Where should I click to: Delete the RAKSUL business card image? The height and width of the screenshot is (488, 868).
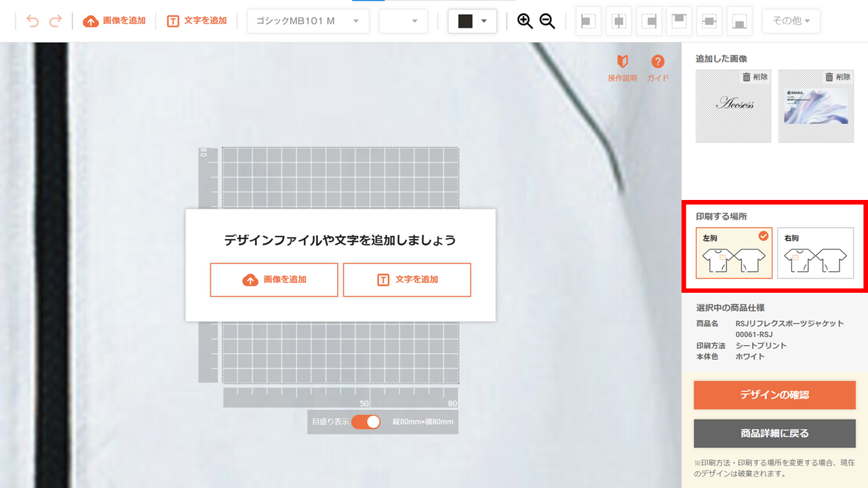point(837,77)
